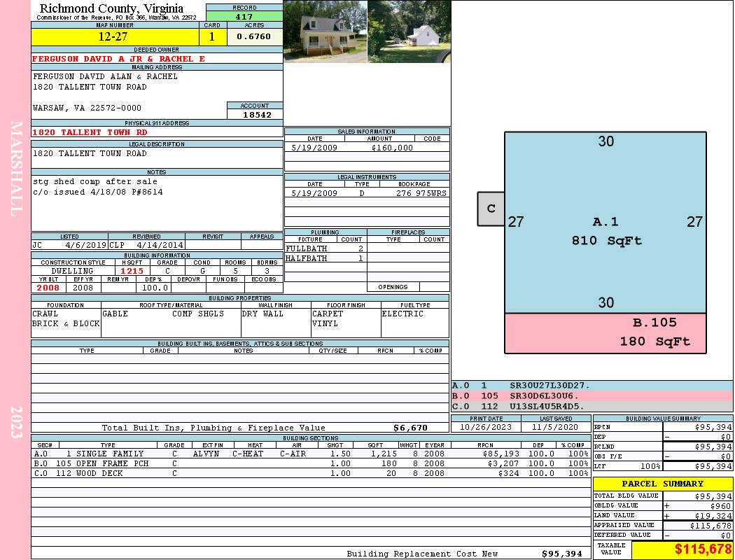Select the account number 18542 box
Screen dimensions: 735x560
(255, 115)
